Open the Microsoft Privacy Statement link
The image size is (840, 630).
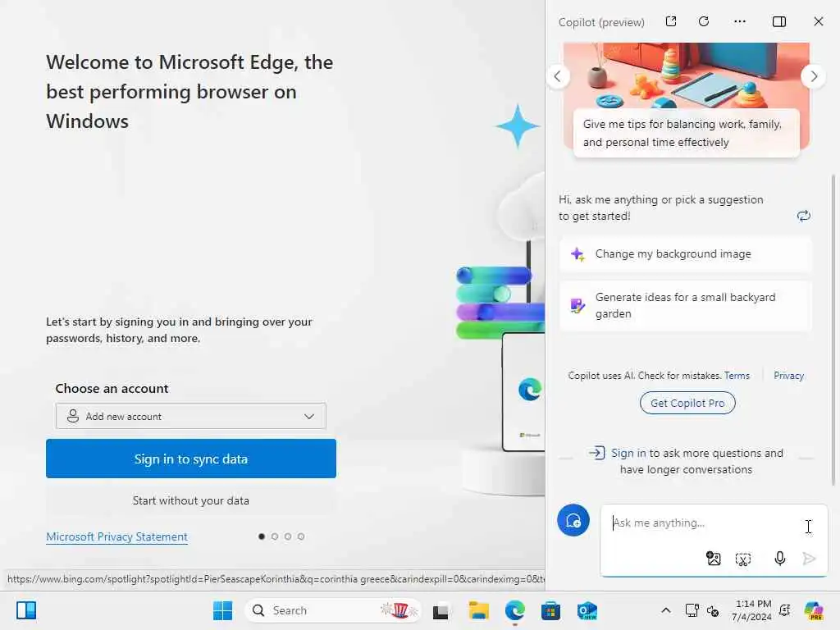pos(116,536)
